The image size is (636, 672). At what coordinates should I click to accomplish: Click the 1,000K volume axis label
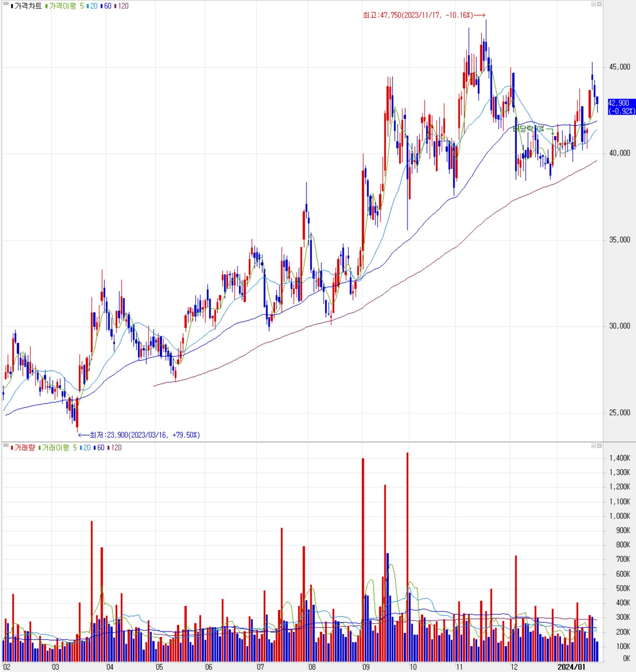pyautogui.click(x=620, y=516)
